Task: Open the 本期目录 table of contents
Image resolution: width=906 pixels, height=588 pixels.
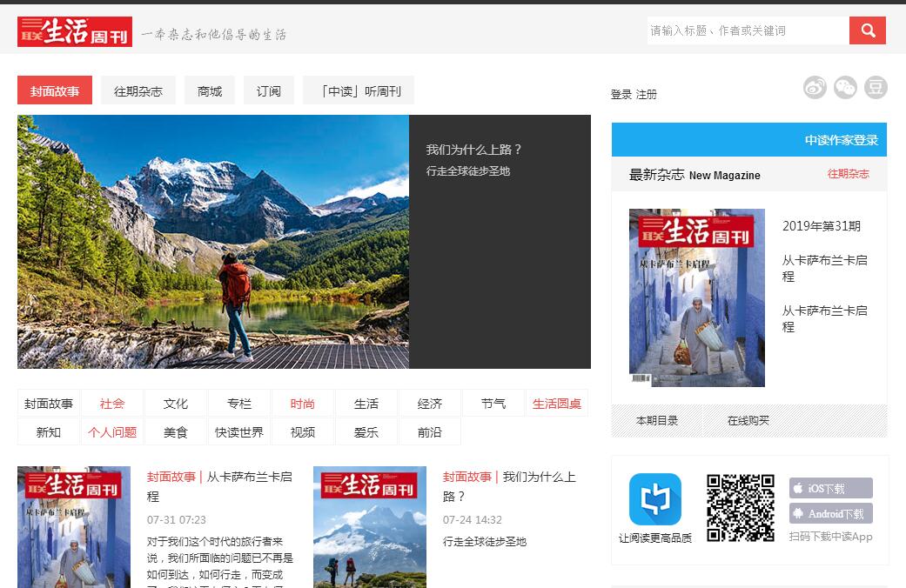Action: pos(656,421)
